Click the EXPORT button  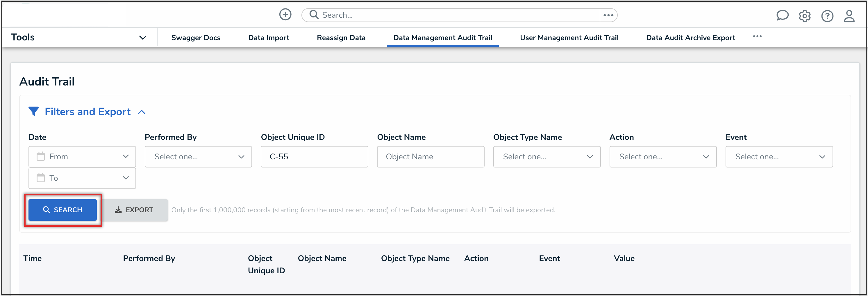tap(134, 210)
